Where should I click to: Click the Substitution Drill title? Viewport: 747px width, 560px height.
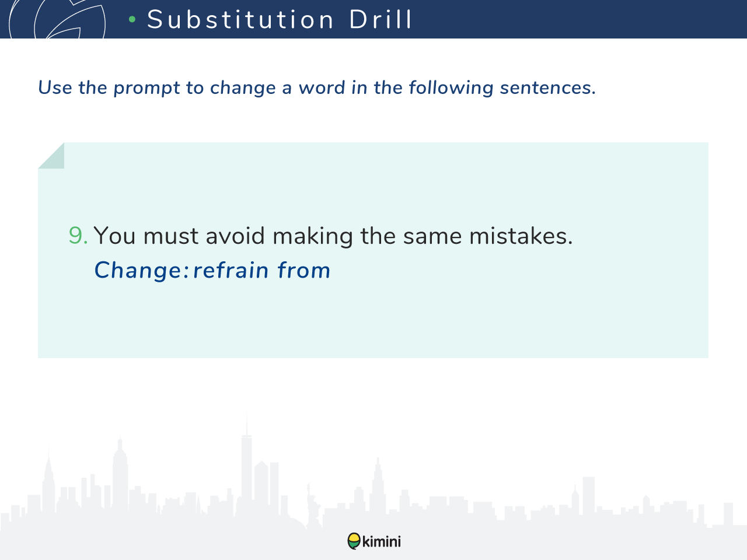click(280, 19)
